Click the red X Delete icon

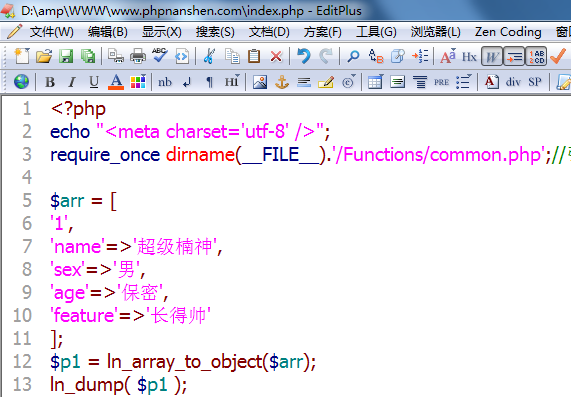[x=276, y=57]
